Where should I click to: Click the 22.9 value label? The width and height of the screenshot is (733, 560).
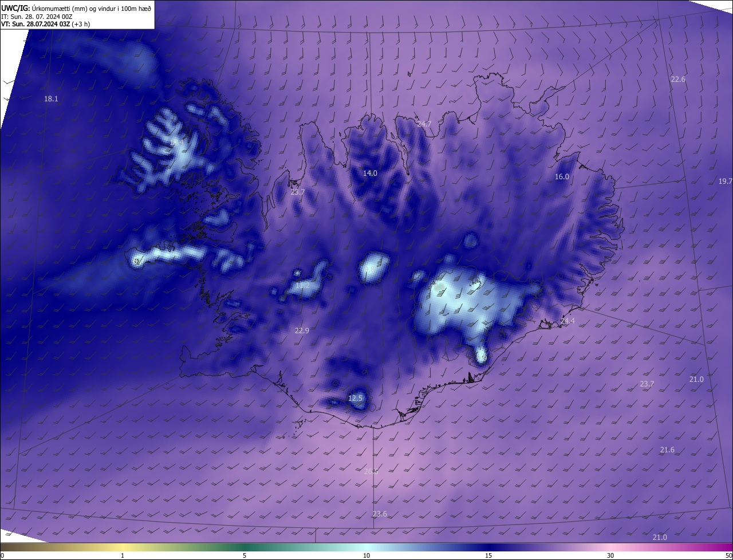[302, 331]
